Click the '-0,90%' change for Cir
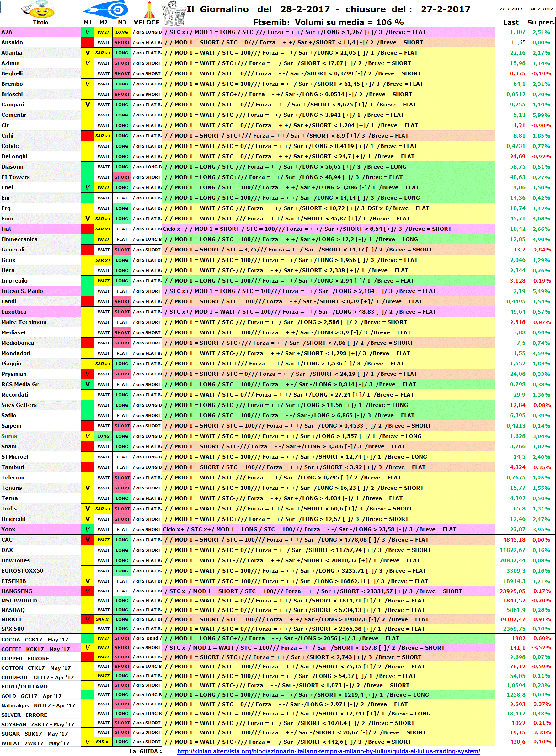556x756 pixels. pyautogui.click(x=541, y=125)
